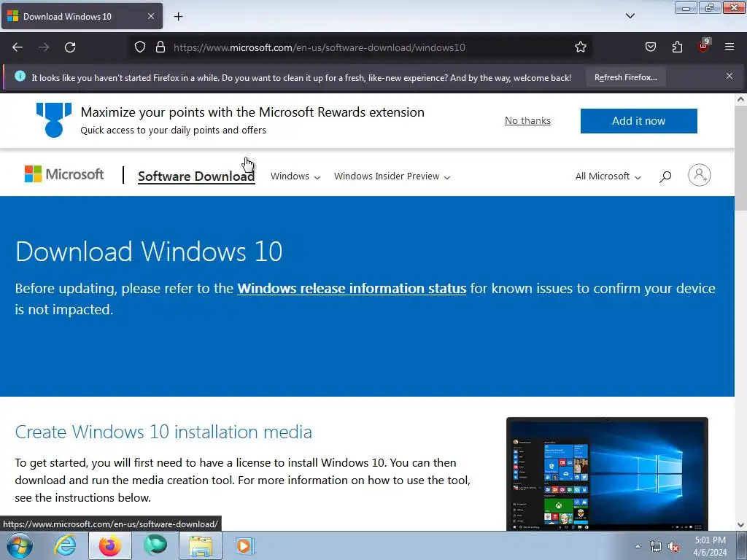
Task: Click the Refresh Firefox button
Action: [625, 77]
